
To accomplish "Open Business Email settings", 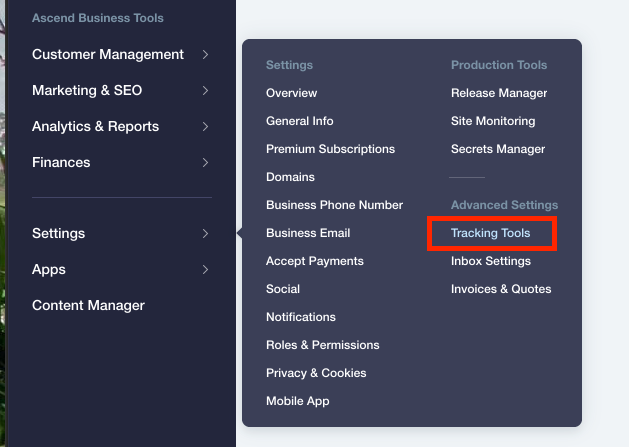I will coord(308,233).
